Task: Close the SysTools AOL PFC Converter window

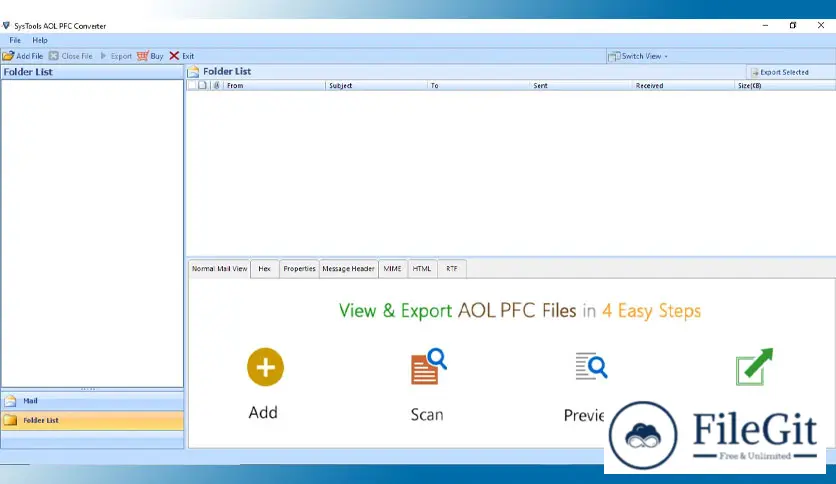Action: click(821, 25)
